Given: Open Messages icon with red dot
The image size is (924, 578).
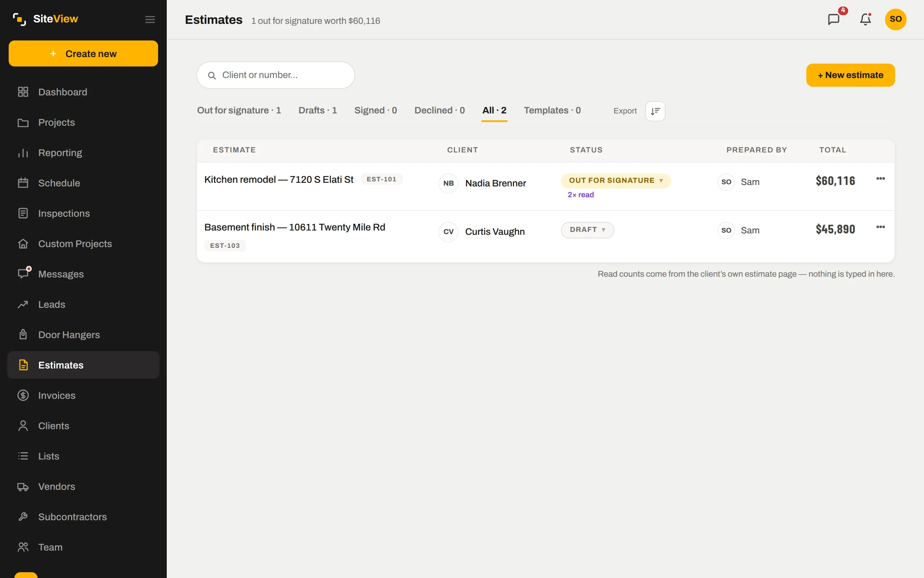Looking at the screenshot, I should coord(24,273).
